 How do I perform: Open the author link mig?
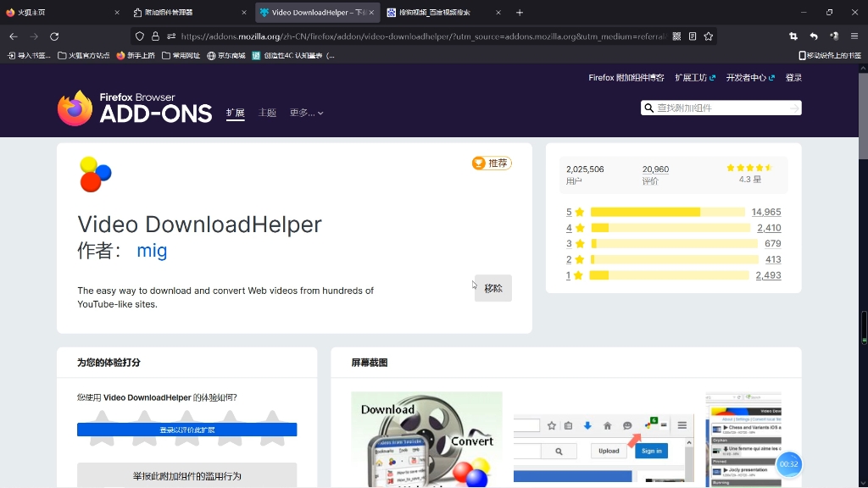(x=152, y=251)
